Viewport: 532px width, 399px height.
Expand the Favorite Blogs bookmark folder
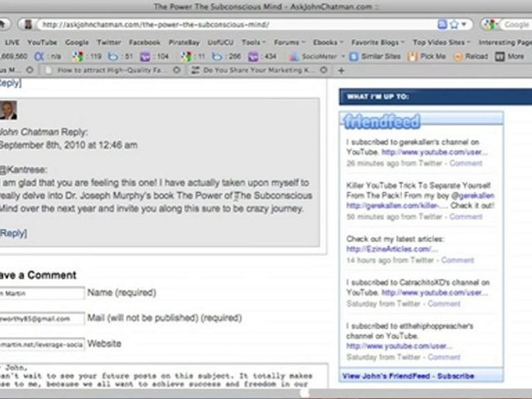tap(378, 43)
